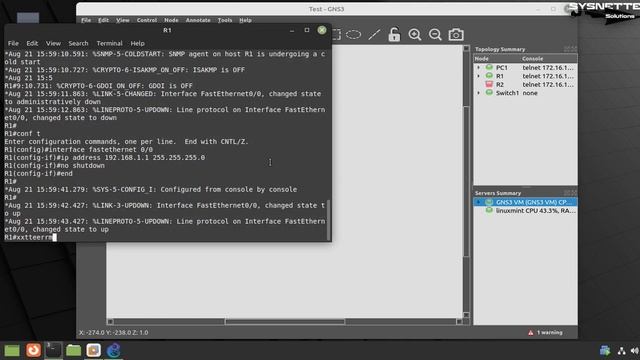This screenshot has height=360, width=640.
Task: Click the lock/unlock items padlock icon
Action: 394,35
